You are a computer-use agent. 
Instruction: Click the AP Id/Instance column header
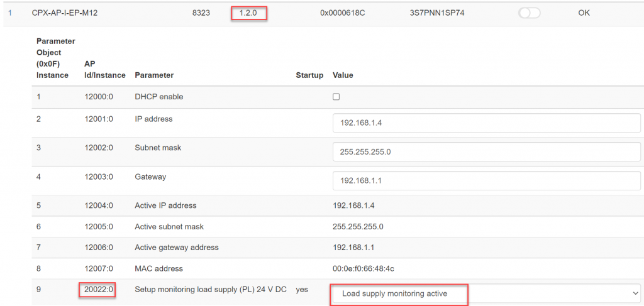coord(105,70)
